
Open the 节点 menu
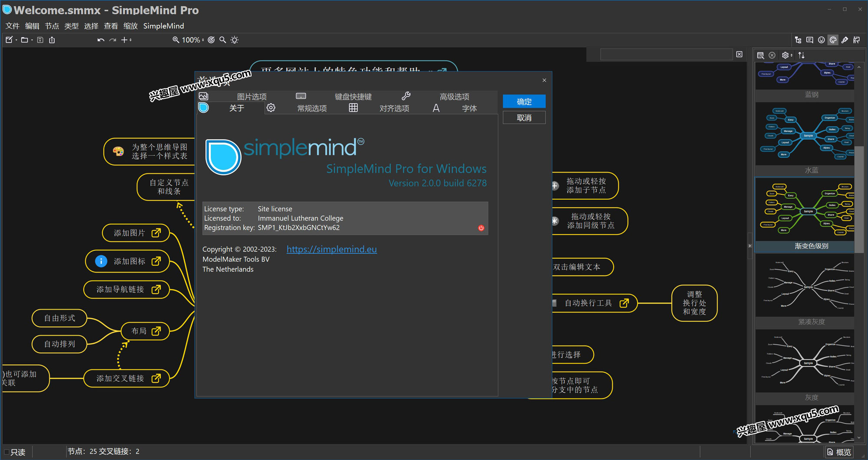pos(52,26)
